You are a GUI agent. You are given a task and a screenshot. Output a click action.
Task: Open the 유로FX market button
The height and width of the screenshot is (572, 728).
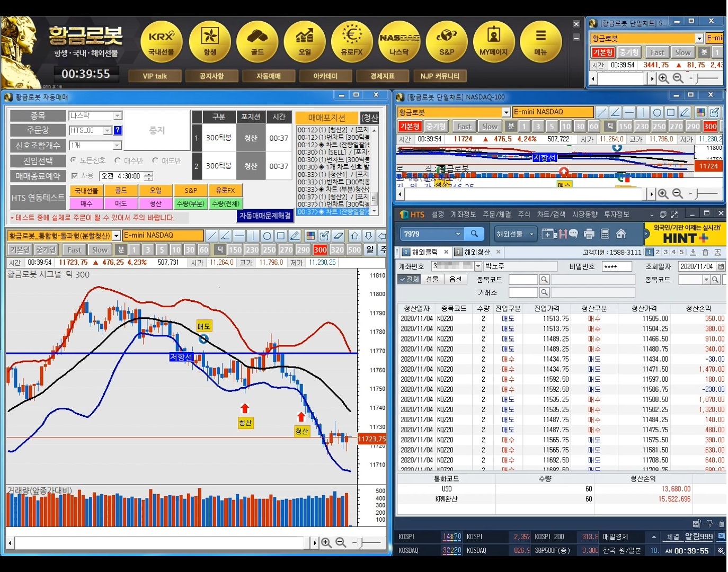[352, 41]
